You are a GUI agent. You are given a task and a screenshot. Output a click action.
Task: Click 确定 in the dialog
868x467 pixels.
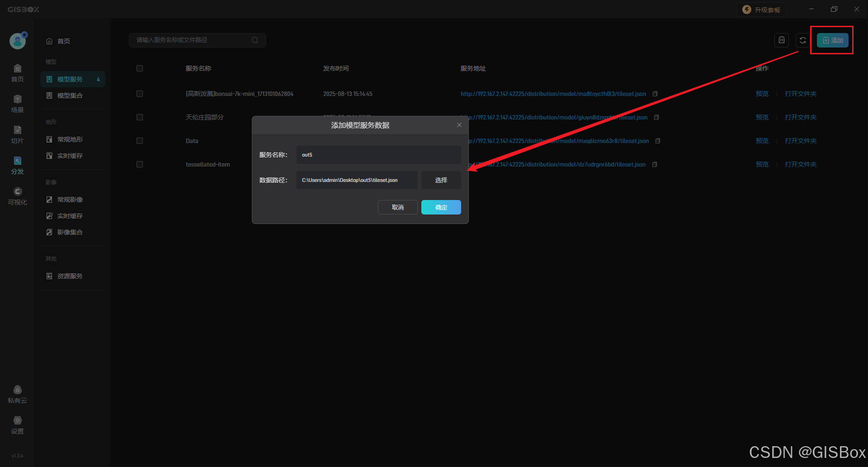click(x=441, y=207)
